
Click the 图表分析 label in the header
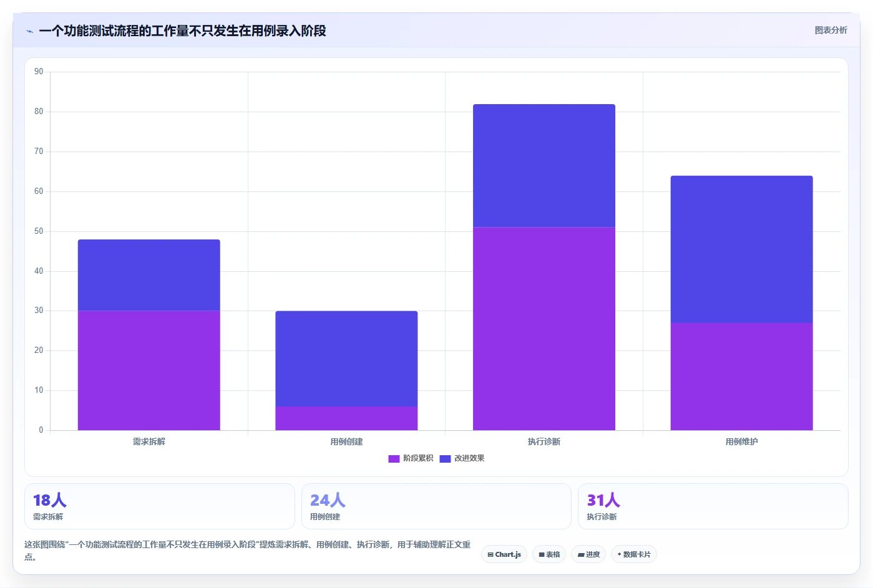click(831, 30)
